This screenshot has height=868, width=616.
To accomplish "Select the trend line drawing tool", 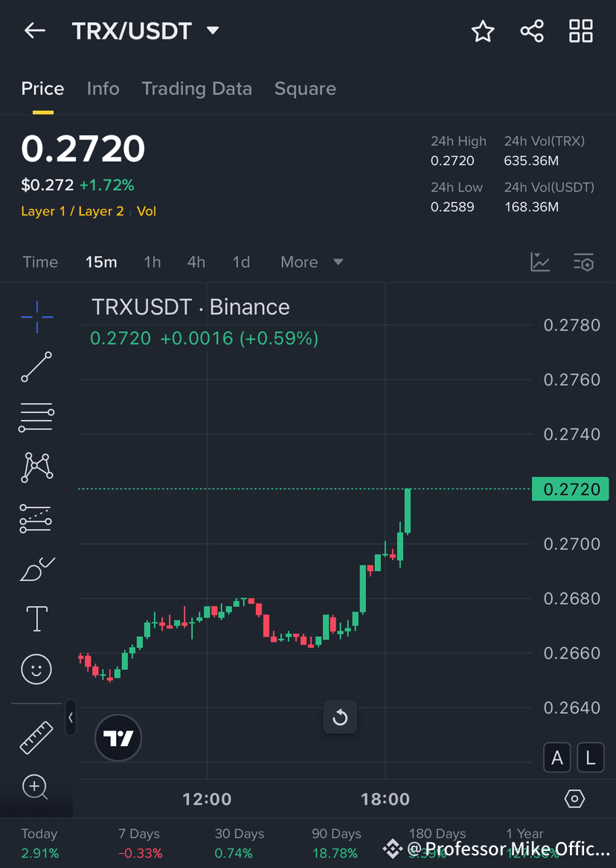I will [x=36, y=367].
